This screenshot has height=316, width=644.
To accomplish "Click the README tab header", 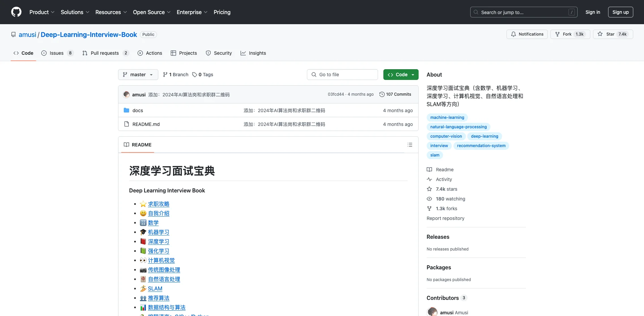I will click(x=138, y=145).
